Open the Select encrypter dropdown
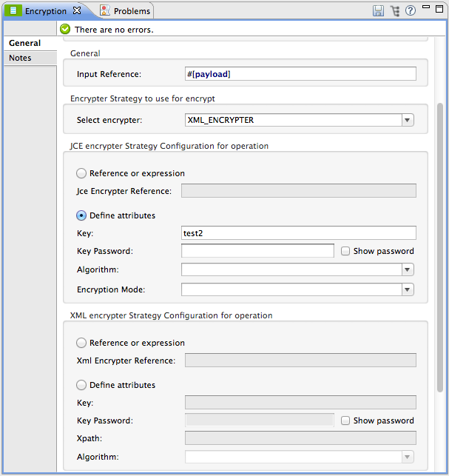This screenshot has height=476, width=449. point(408,120)
